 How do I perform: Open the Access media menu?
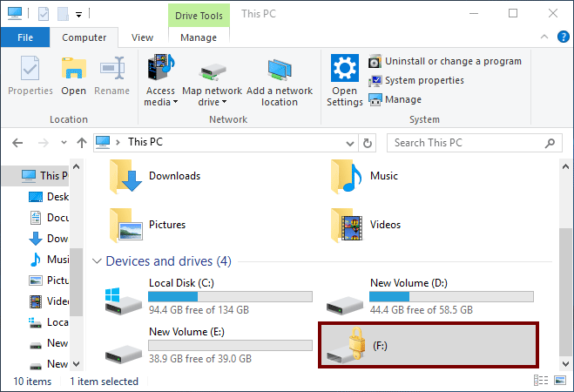(161, 80)
